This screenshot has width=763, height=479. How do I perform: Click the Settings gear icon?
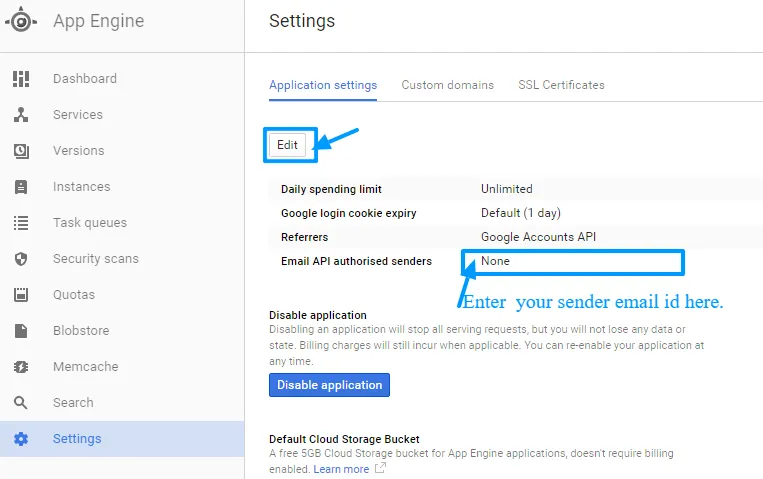point(21,439)
